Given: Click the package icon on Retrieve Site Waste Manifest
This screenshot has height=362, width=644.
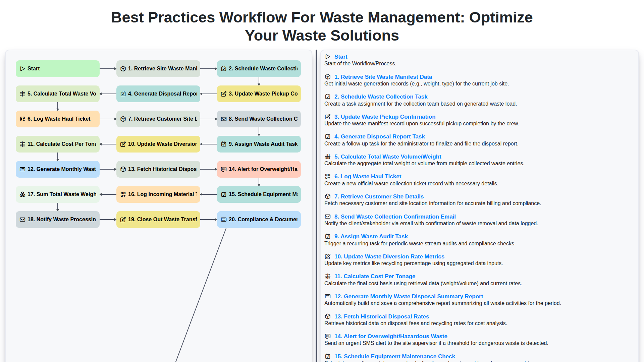Looking at the screenshot, I should coord(123,68).
